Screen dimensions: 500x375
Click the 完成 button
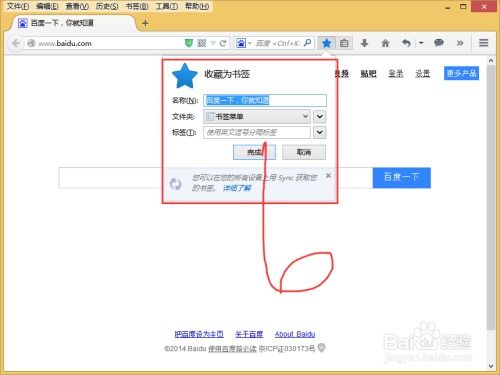click(254, 152)
